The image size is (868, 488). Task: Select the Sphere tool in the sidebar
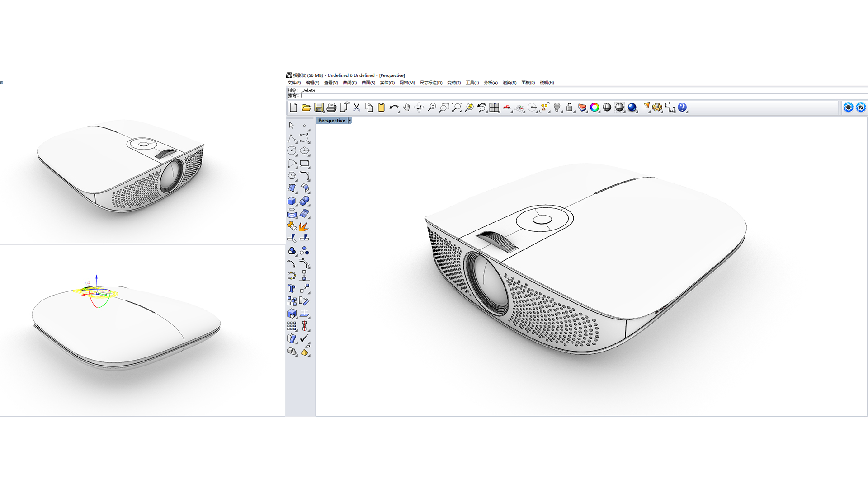click(304, 201)
